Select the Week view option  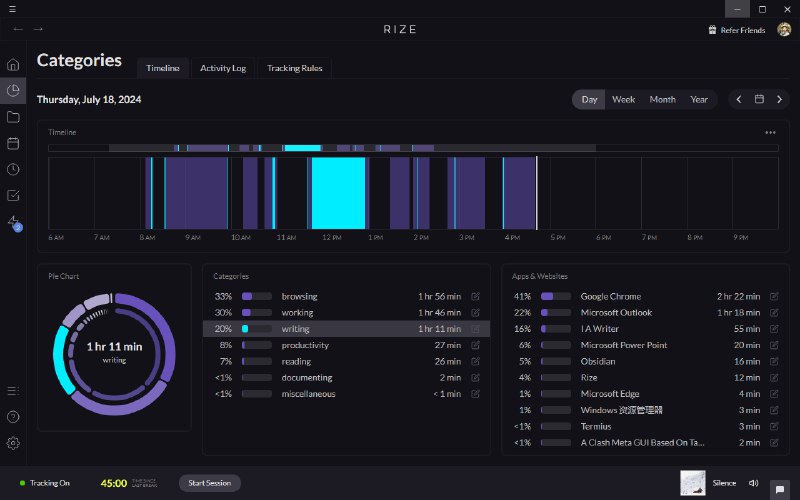tap(623, 99)
